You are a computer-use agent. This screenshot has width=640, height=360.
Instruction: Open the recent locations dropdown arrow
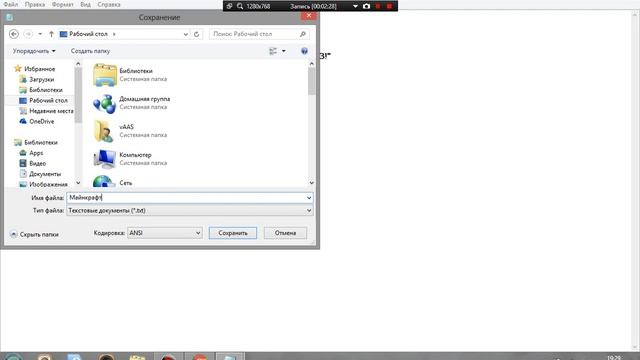click(40, 34)
